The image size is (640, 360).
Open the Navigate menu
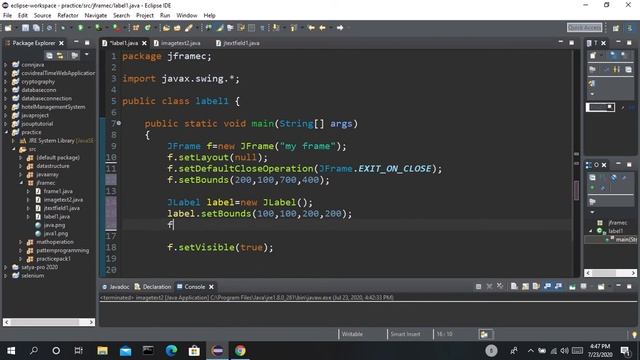coord(96,16)
